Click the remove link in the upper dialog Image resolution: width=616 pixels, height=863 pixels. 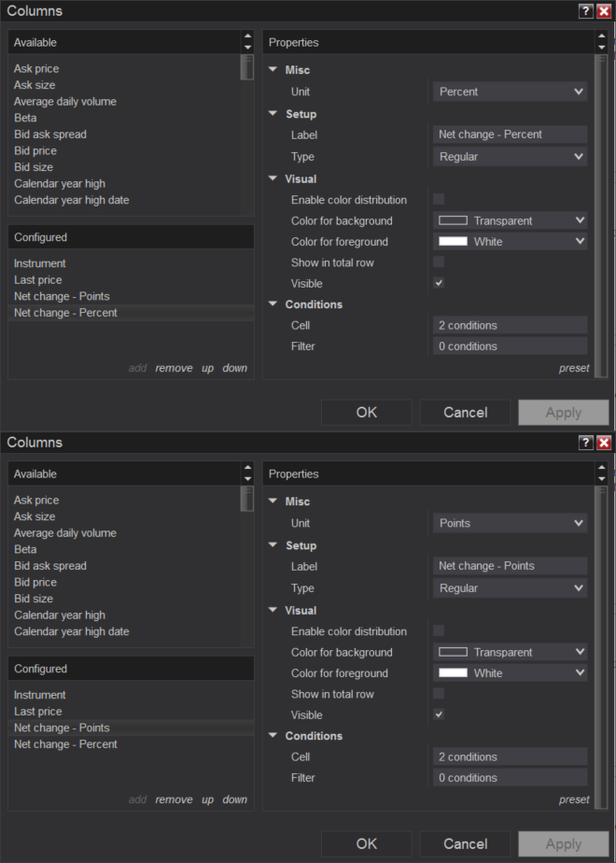point(174,368)
